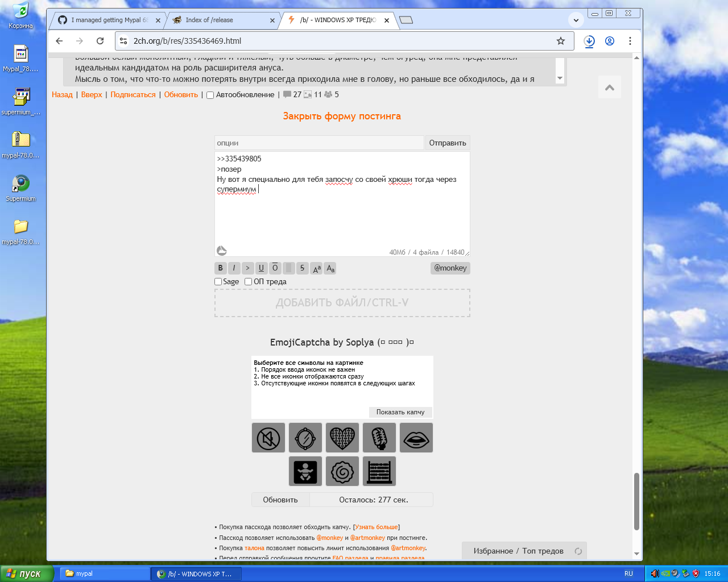Enable the Автообновление checkbox
Screen dimensions: 728x582
tap(210, 95)
